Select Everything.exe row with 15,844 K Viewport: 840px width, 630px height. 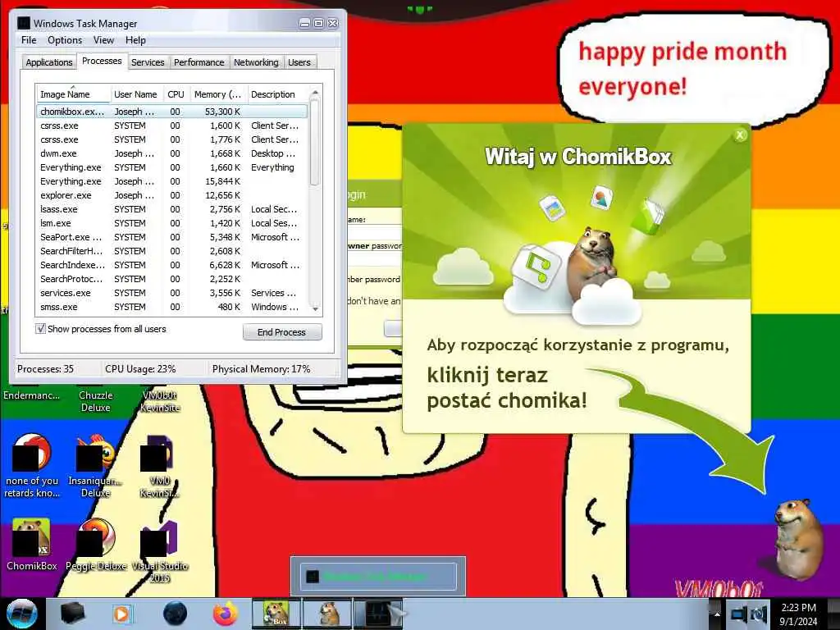click(x=172, y=181)
